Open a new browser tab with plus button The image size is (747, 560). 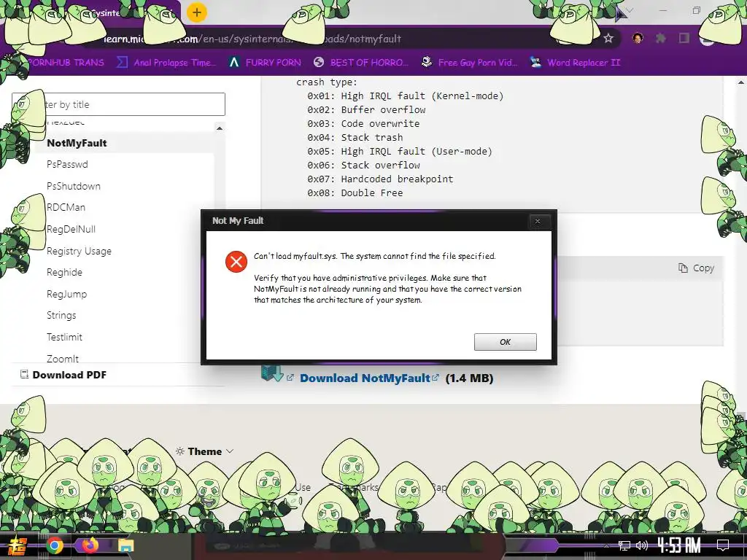pos(197,12)
